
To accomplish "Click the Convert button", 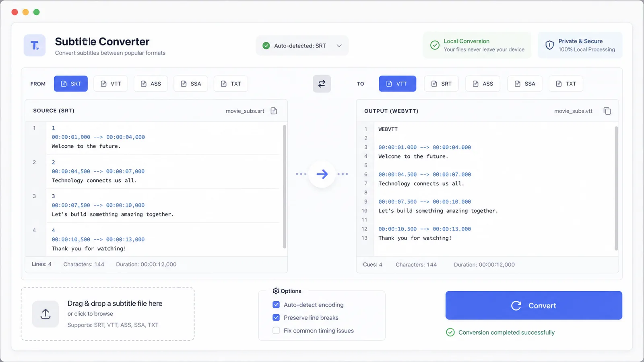I will 534,305.
